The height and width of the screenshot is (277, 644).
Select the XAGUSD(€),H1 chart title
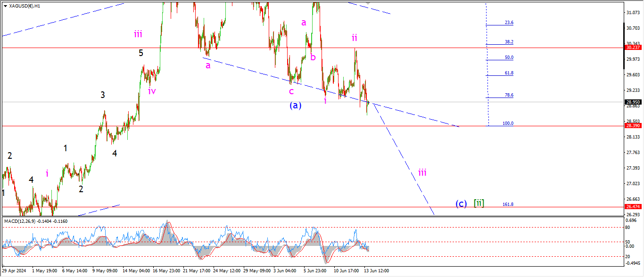[25, 6]
